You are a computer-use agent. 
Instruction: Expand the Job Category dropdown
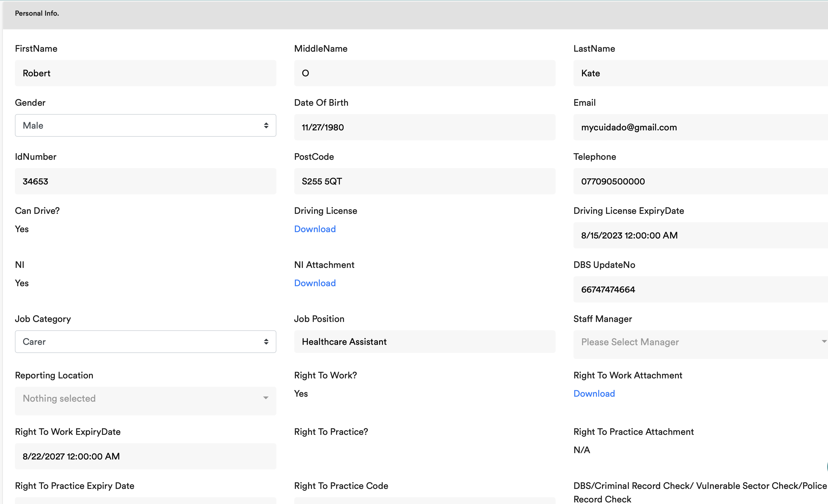pos(145,341)
